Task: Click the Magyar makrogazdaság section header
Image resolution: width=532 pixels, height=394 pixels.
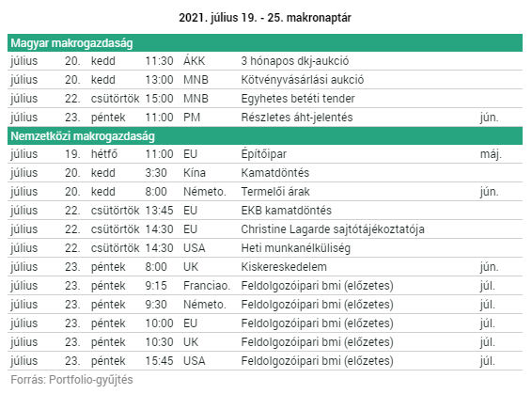Action: 265,43
